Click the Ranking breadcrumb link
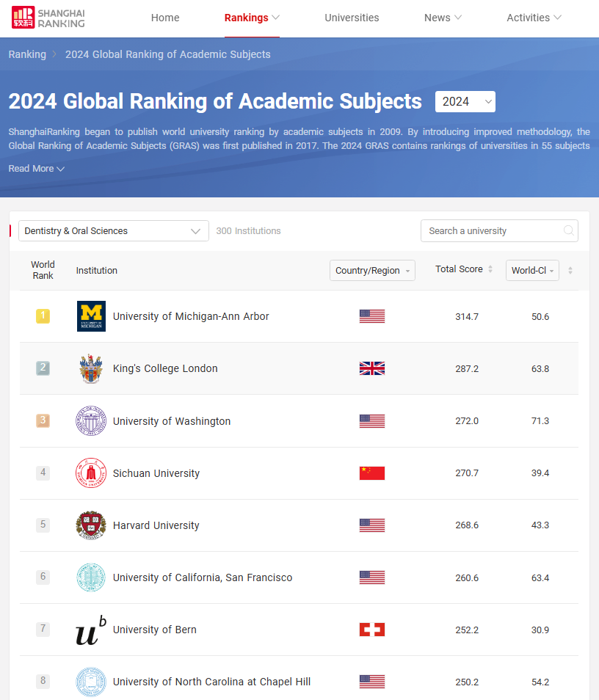The width and height of the screenshot is (599, 700). pos(27,54)
